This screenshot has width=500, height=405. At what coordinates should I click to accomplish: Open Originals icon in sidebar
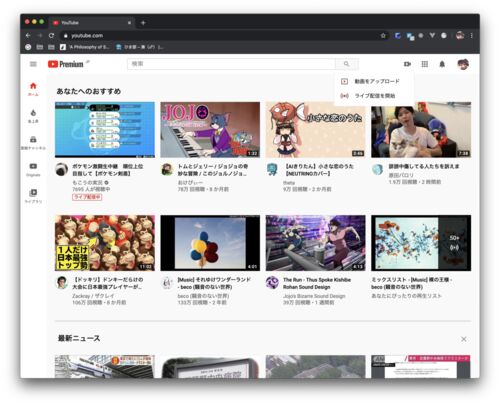[x=33, y=169]
